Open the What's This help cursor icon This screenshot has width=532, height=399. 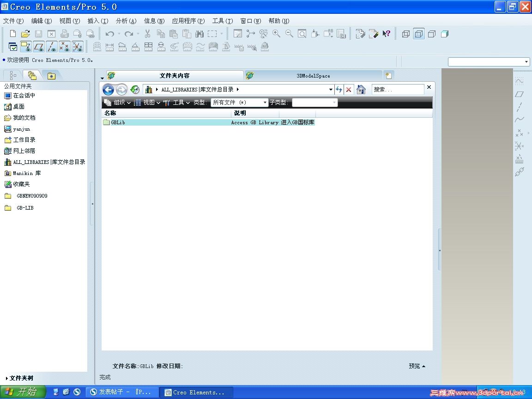click(x=386, y=34)
